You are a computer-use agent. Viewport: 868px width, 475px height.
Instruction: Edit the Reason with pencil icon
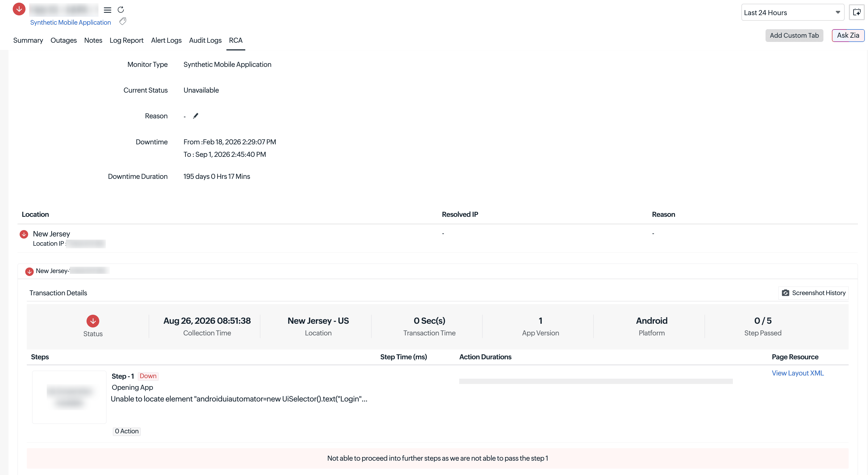[196, 116]
